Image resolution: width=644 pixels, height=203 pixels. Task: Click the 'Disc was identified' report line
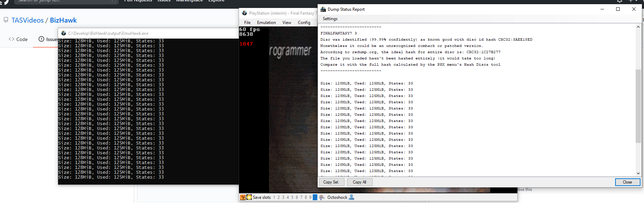pos(426,40)
